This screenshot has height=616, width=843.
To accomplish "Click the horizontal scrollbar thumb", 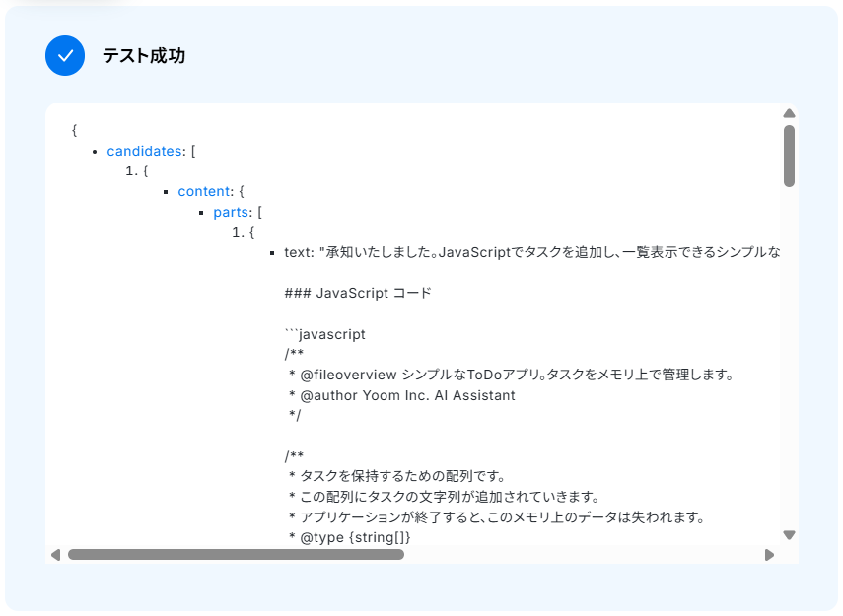I will tap(236, 555).
